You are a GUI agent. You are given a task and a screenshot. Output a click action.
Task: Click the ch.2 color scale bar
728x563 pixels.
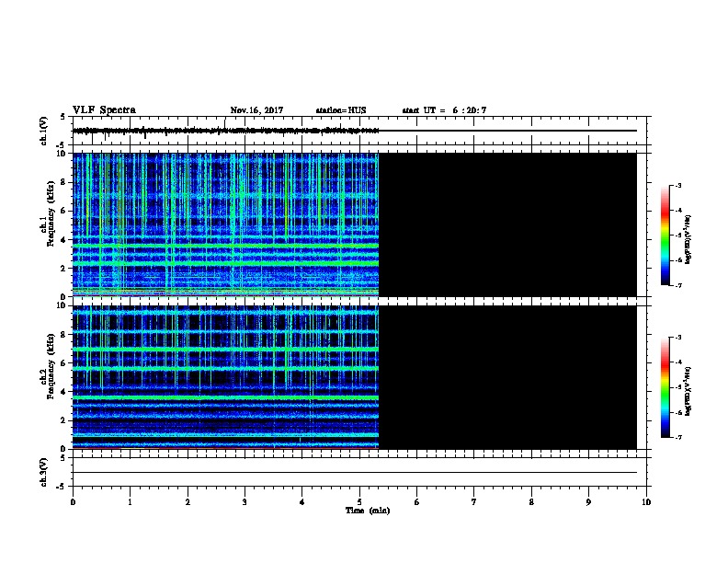[x=665, y=387]
